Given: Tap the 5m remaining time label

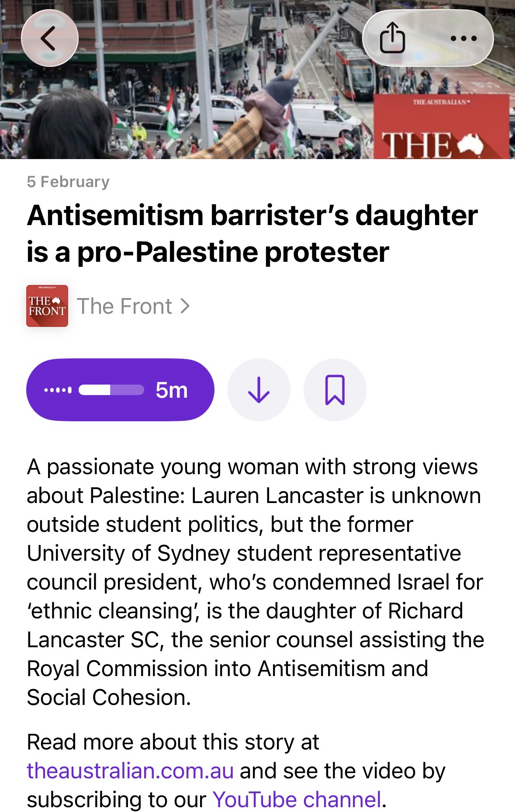Looking at the screenshot, I should tap(172, 390).
